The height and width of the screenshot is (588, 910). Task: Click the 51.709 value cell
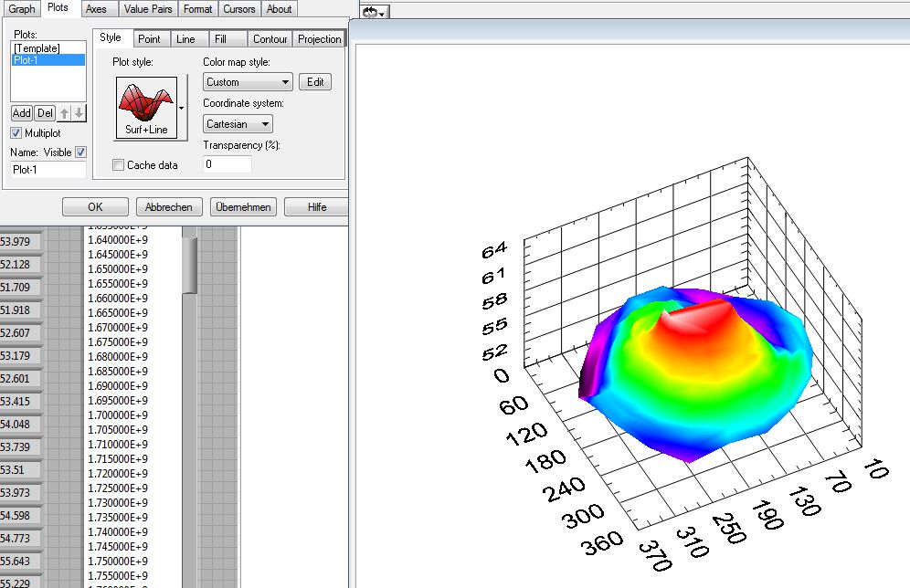tap(20, 287)
